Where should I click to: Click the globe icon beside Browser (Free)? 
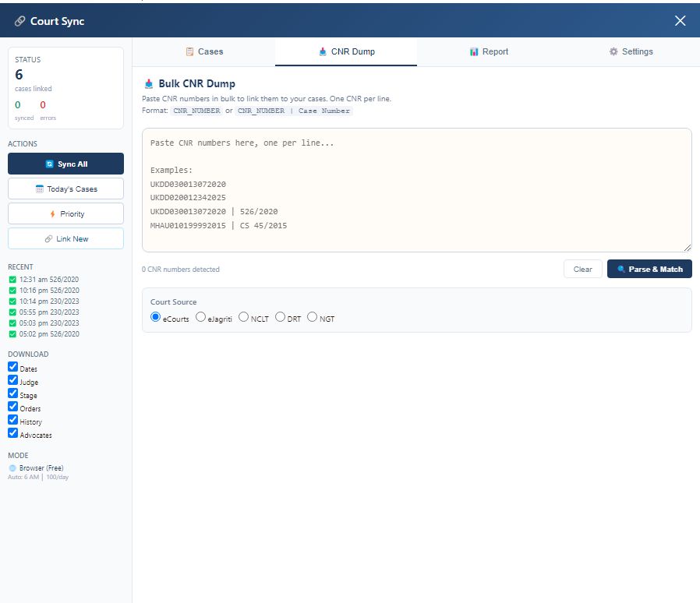[12, 468]
